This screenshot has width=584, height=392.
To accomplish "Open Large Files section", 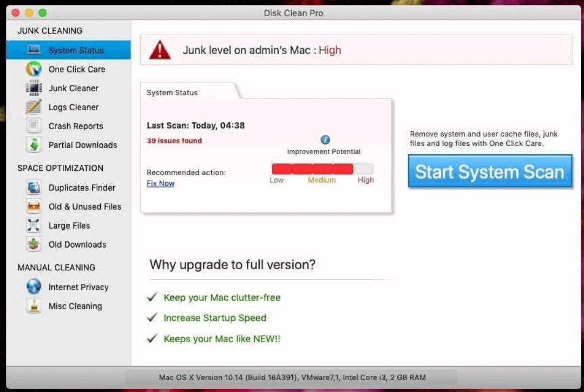I will [69, 225].
